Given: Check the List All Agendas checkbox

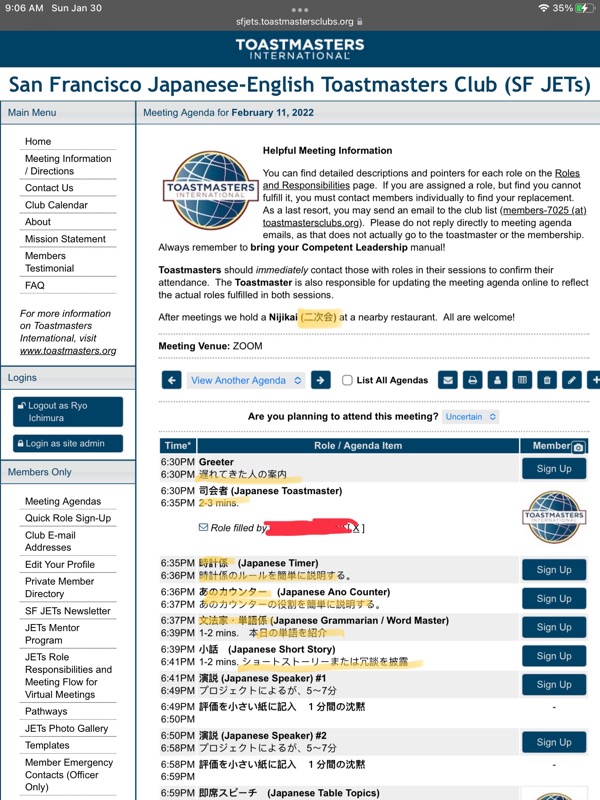Looking at the screenshot, I should [x=347, y=380].
